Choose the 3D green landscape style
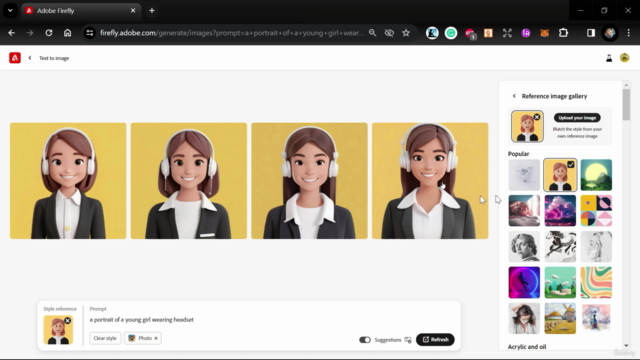 coord(560,282)
